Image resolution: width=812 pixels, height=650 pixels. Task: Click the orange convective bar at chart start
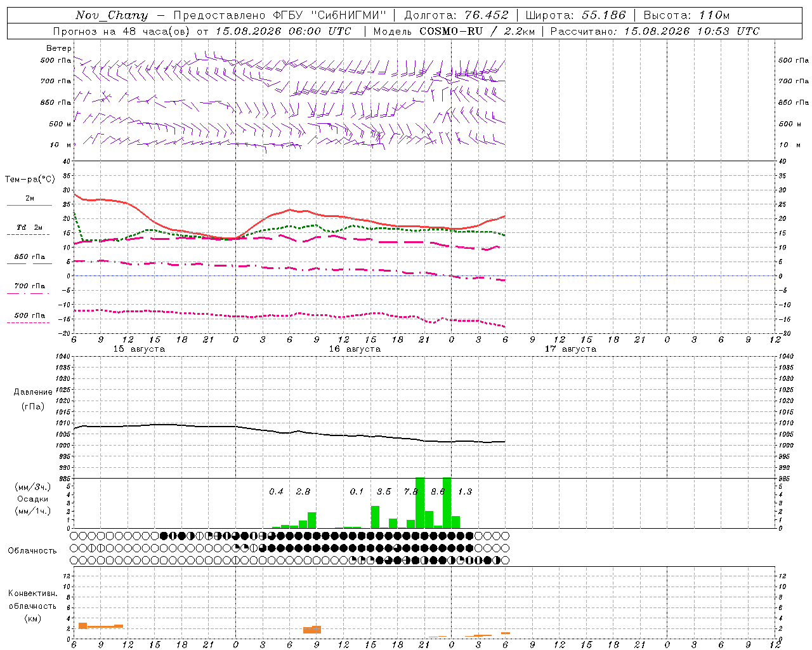tap(82, 626)
